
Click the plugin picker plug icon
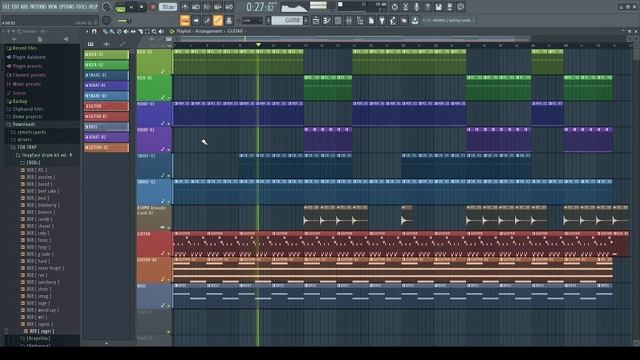tap(382, 20)
